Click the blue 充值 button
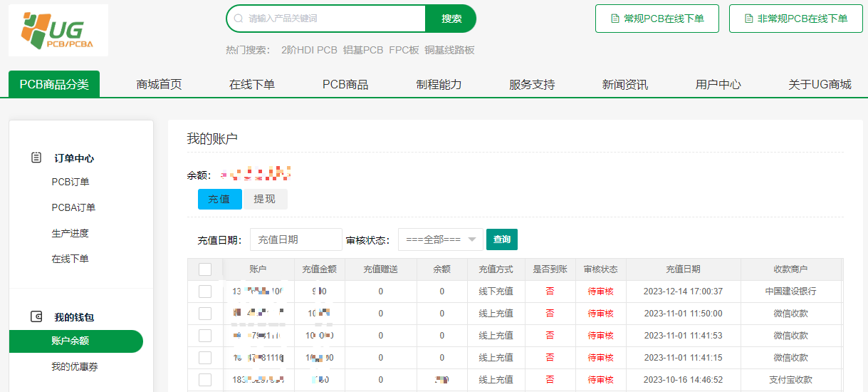The image size is (868, 392). point(220,199)
